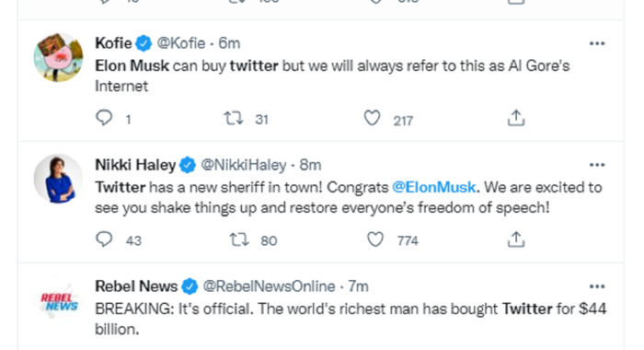The width and height of the screenshot is (644, 350).
Task: Like Kofie's tweet with 217 likes
Action: tap(372, 119)
